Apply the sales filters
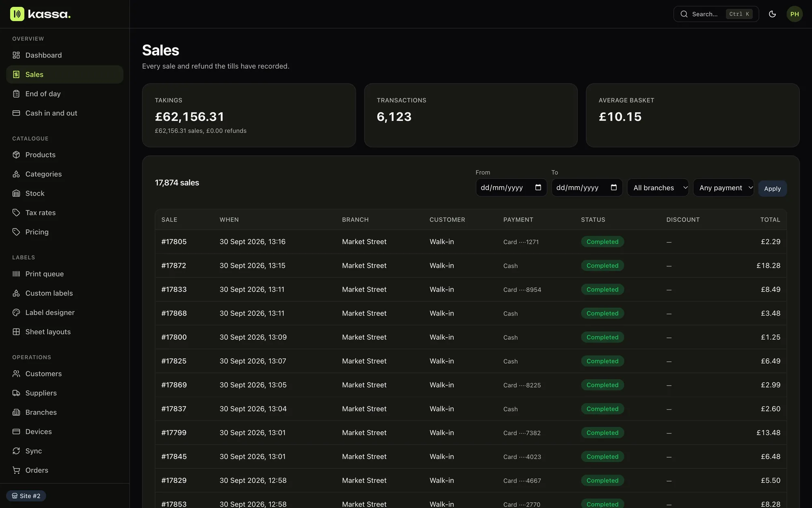 (x=772, y=189)
